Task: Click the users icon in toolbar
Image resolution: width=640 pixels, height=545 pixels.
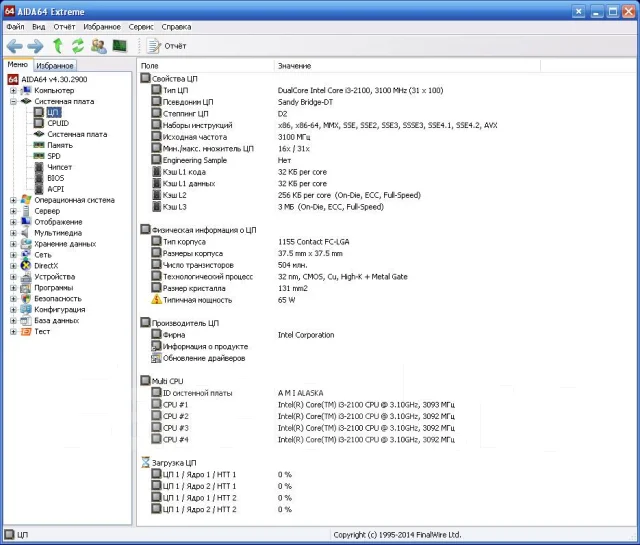Action: (x=99, y=46)
